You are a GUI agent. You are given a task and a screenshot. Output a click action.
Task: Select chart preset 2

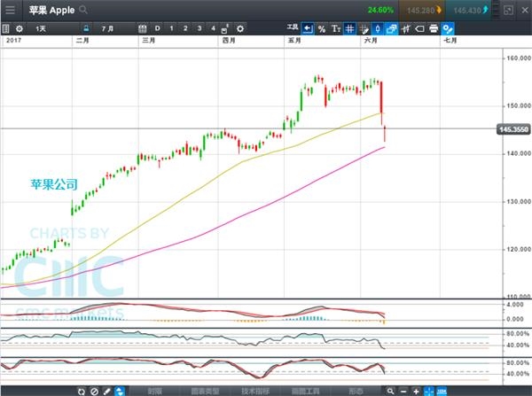(185, 28)
